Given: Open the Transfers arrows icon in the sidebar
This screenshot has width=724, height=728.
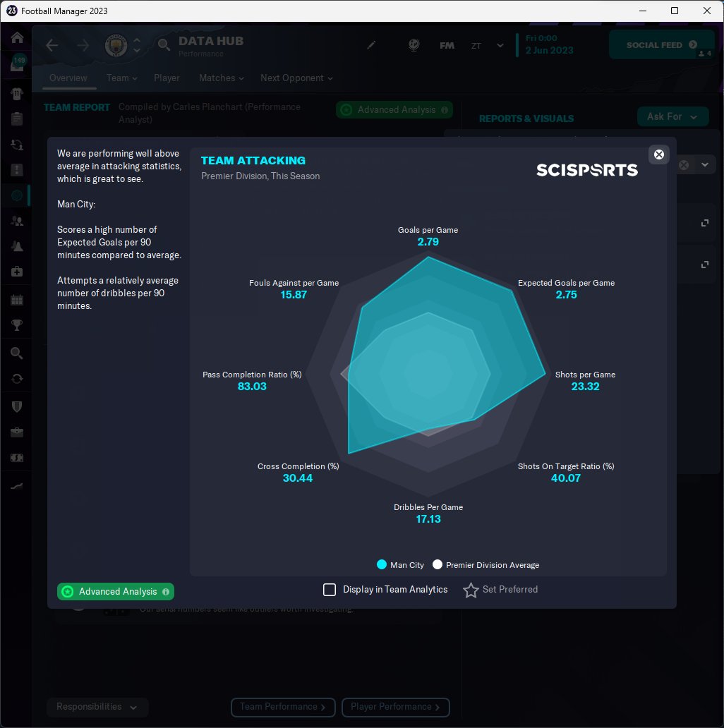Looking at the screenshot, I should (17, 379).
